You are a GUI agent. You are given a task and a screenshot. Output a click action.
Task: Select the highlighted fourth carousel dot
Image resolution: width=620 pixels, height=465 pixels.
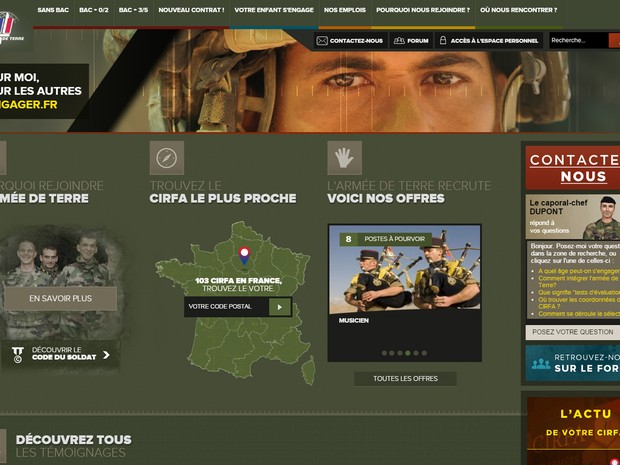[408, 353]
